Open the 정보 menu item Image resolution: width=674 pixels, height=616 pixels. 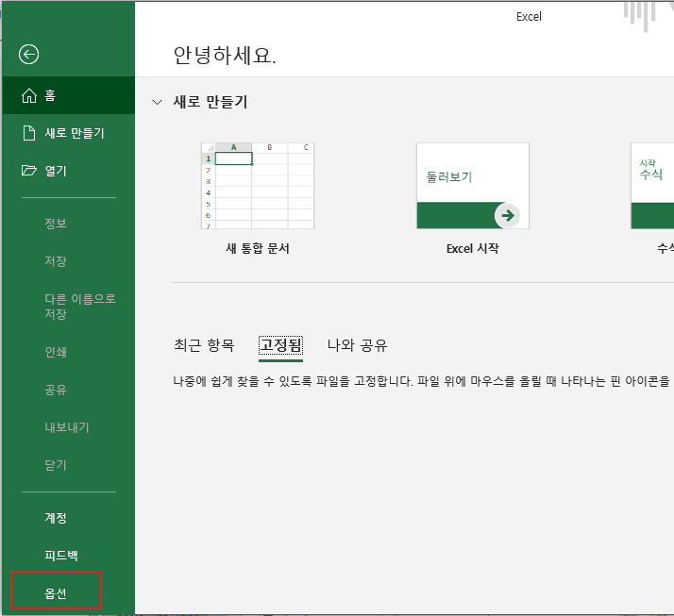pos(56,224)
